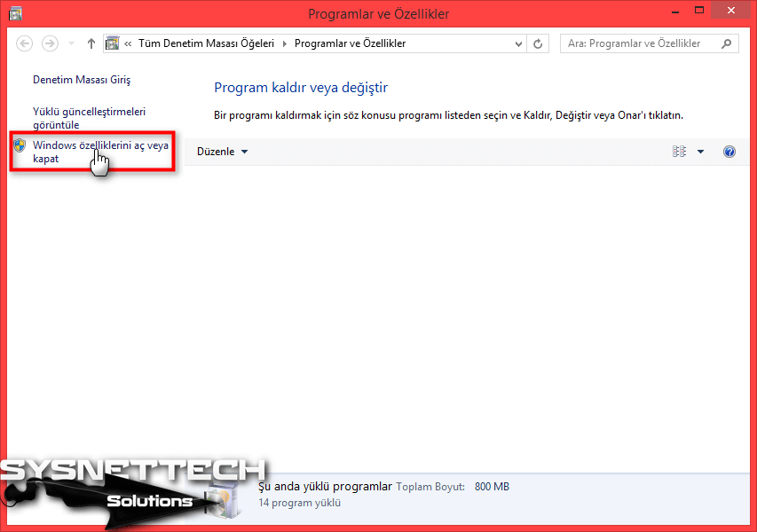
Task: Click the magnifier search icon
Action: click(727, 43)
